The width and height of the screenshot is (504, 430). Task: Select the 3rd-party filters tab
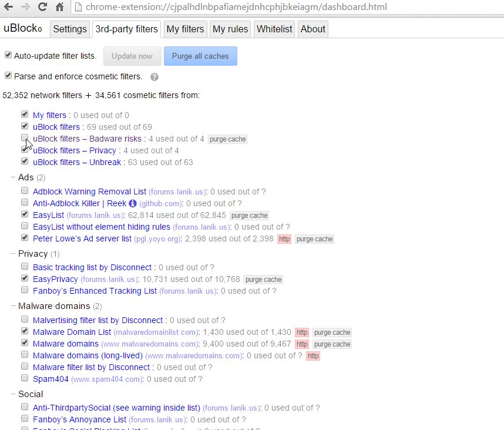point(126,29)
